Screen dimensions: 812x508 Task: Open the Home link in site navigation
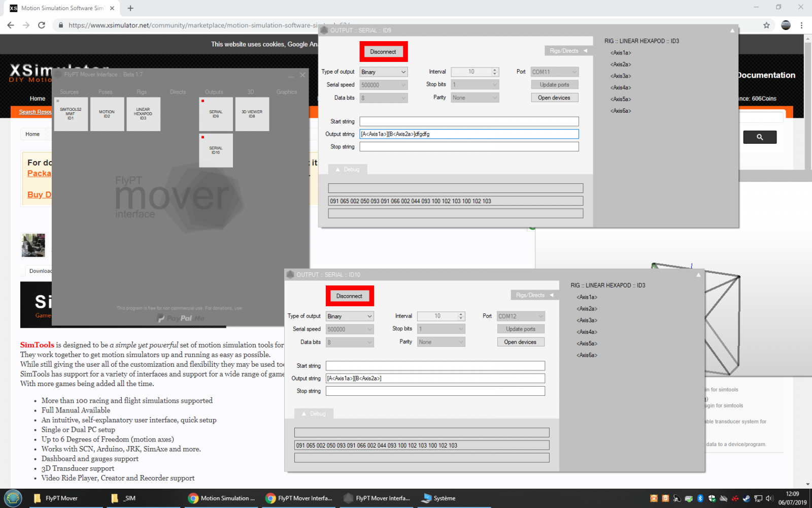coord(38,99)
